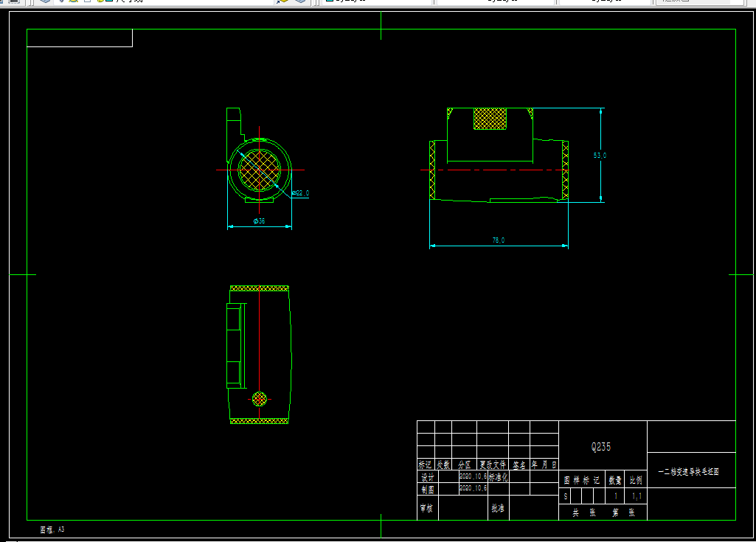The image size is (756, 542).
Task: Click the 共 张 sheet count text
Action: [584, 513]
